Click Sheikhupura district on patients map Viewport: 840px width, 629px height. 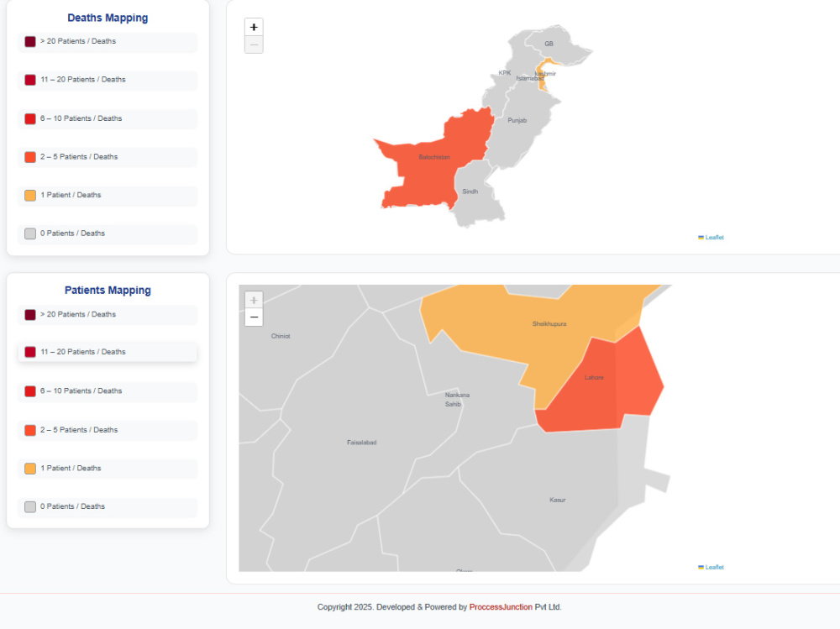(549, 323)
